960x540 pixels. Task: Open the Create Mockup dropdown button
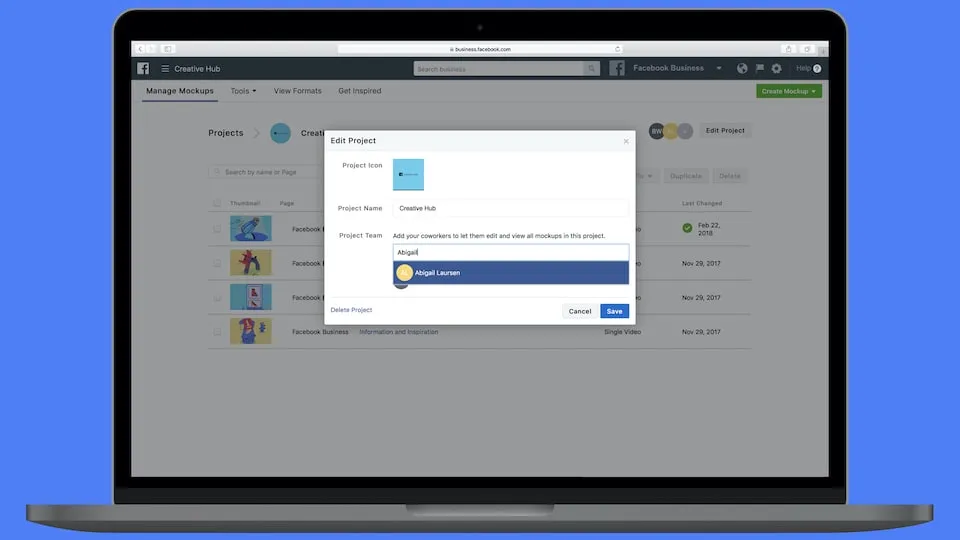[789, 91]
